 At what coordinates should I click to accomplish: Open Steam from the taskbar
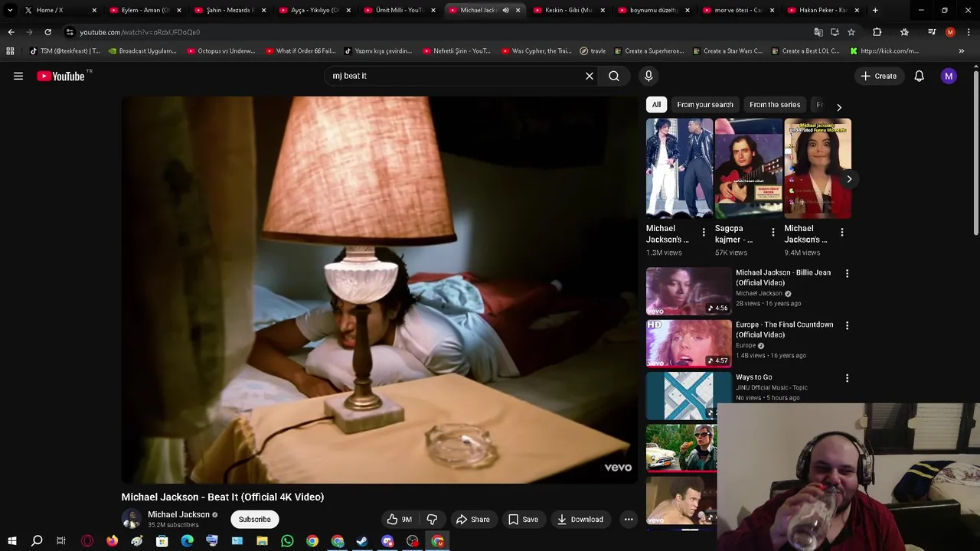click(362, 542)
